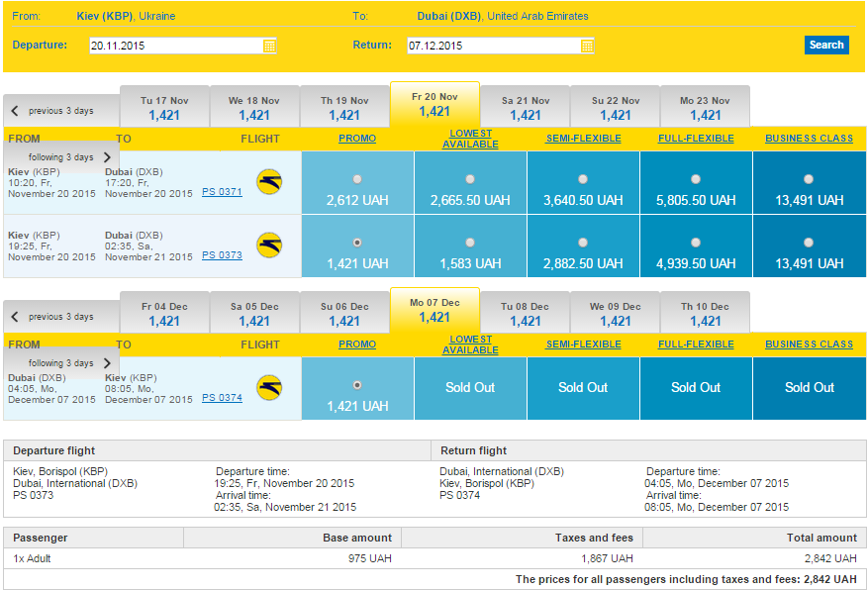Switch to Su 22 Nov departure tab
Viewport: 868px width, 591px height.
(x=616, y=108)
